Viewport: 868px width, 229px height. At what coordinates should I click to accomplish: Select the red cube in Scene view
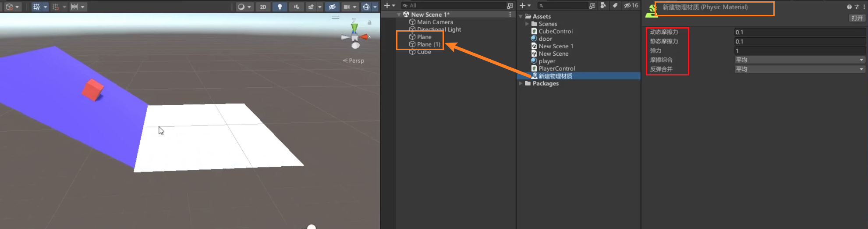[93, 90]
